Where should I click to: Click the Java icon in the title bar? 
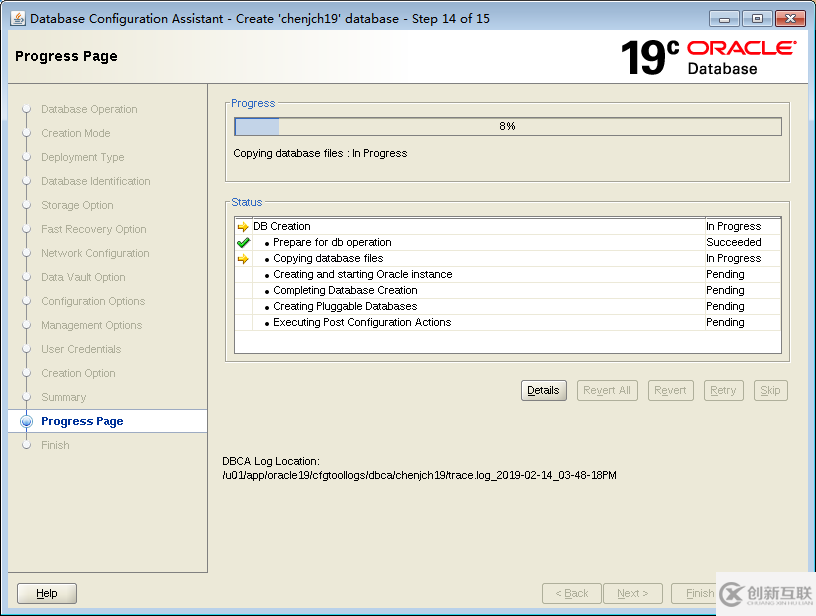(17, 18)
